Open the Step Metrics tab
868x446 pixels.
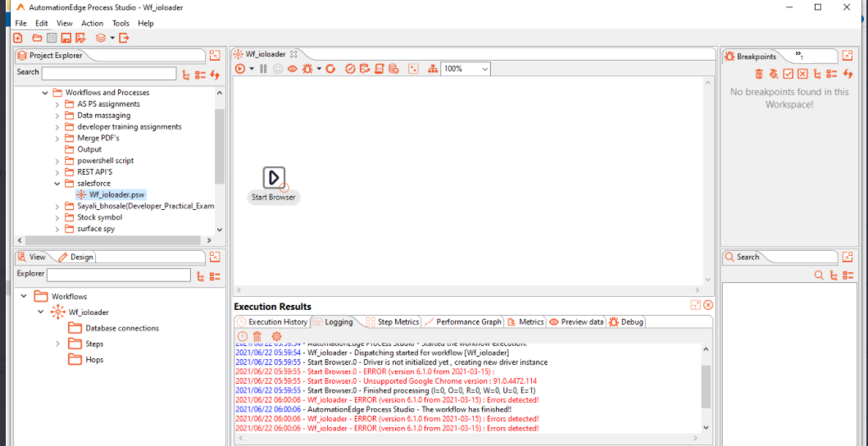(392, 322)
